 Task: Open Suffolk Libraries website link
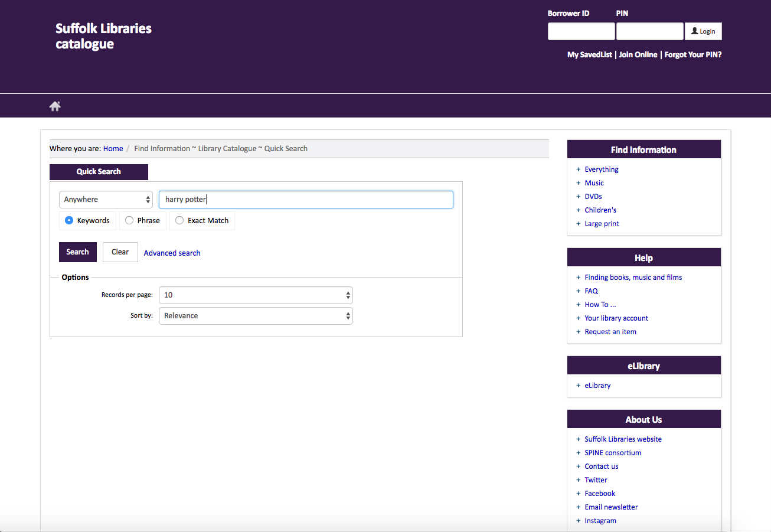(x=623, y=439)
